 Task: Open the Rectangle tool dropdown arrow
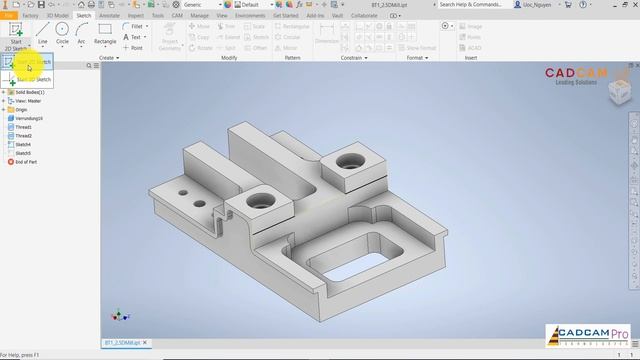[105, 47]
